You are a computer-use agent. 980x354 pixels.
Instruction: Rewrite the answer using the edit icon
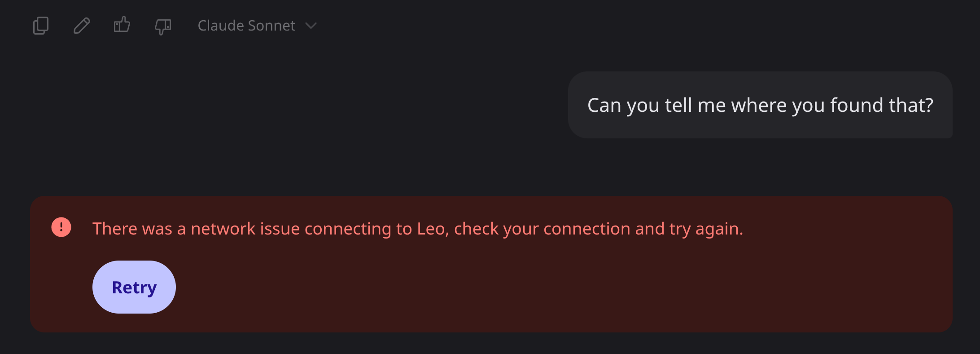click(x=82, y=26)
